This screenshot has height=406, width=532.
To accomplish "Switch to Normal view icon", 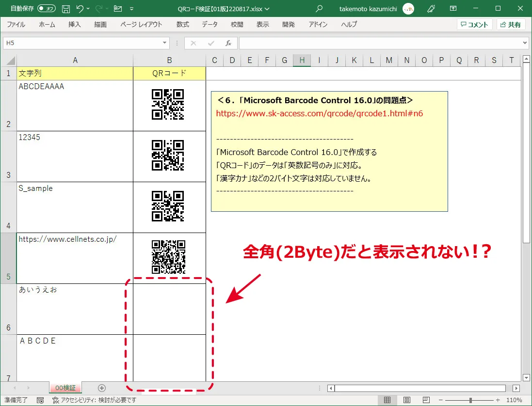I will [387, 400].
